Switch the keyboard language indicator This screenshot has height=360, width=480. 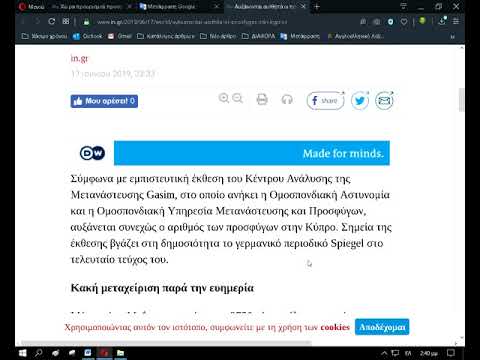point(408,353)
